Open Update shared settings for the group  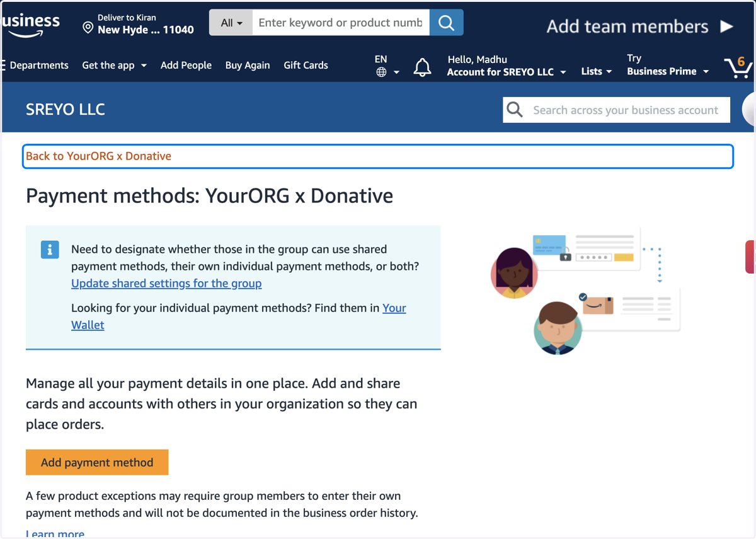166,283
